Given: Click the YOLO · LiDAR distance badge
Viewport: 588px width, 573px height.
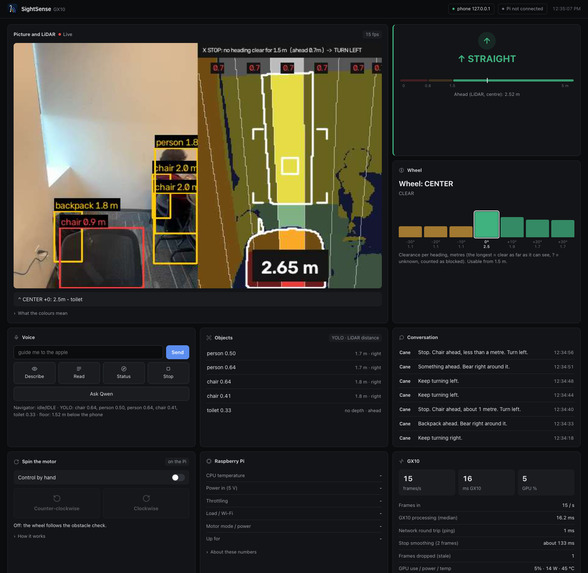Looking at the screenshot, I should pyautogui.click(x=355, y=338).
